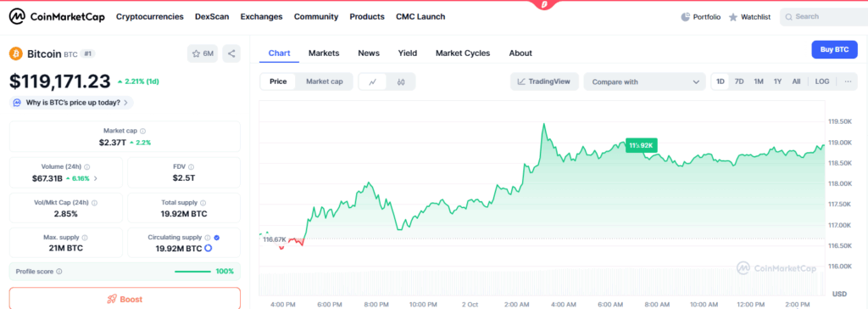Click the price tooltip marker on chart
This screenshot has height=309, width=868.
pyautogui.click(x=641, y=145)
